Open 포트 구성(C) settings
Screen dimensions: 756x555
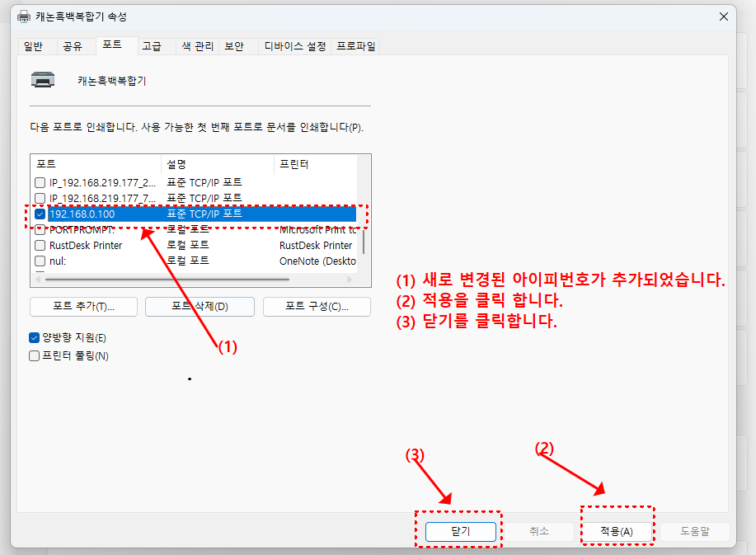pyautogui.click(x=317, y=306)
